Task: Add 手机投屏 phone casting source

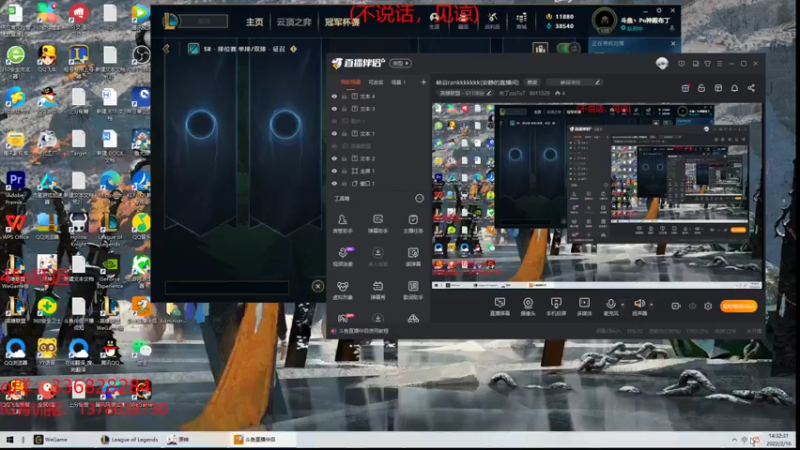Action: click(556, 307)
